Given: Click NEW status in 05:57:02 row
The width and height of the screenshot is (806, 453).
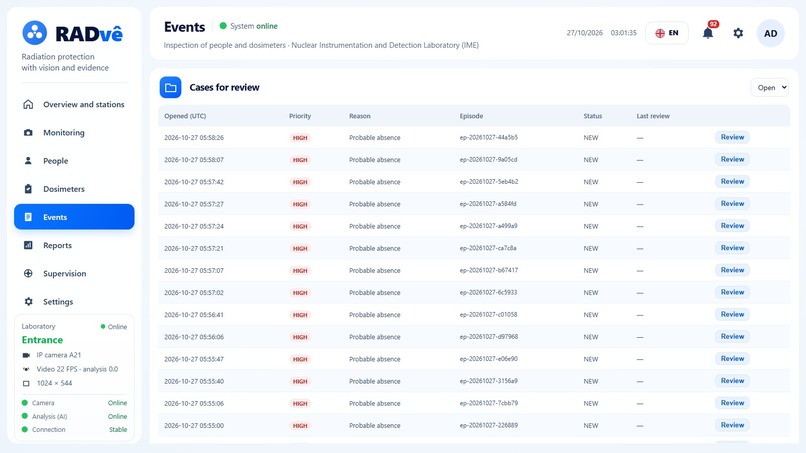Looking at the screenshot, I should [x=591, y=293].
